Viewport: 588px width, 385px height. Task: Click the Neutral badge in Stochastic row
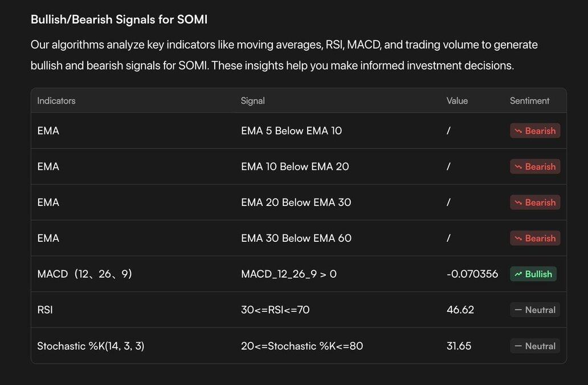(534, 346)
